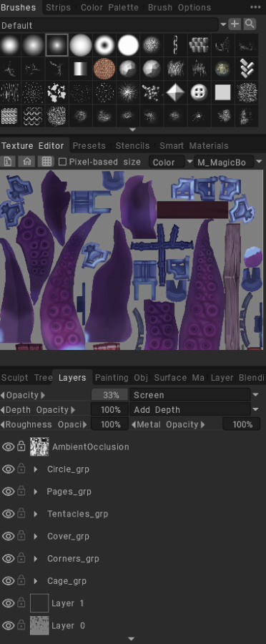Screen dimensions: 266x644
Task: Click the home icon in Texture Editor
Action: (x=27, y=162)
